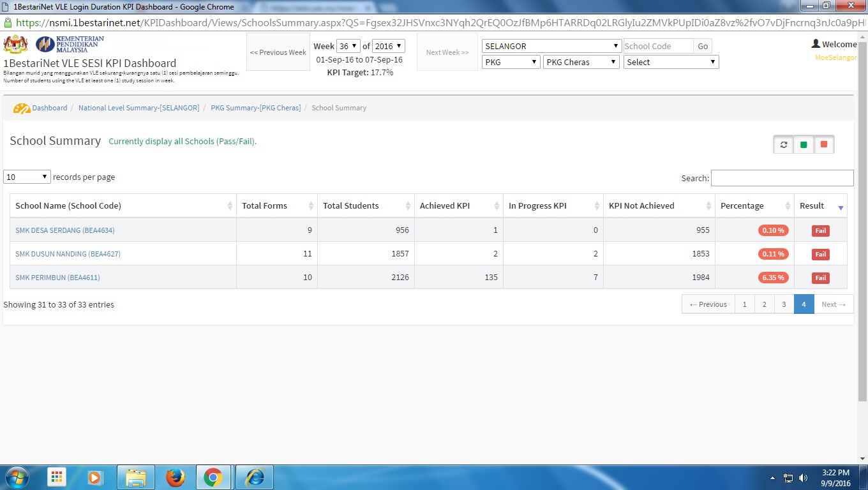The height and width of the screenshot is (490, 868).
Task: Show only passed schools with green filter
Action: coord(804,145)
